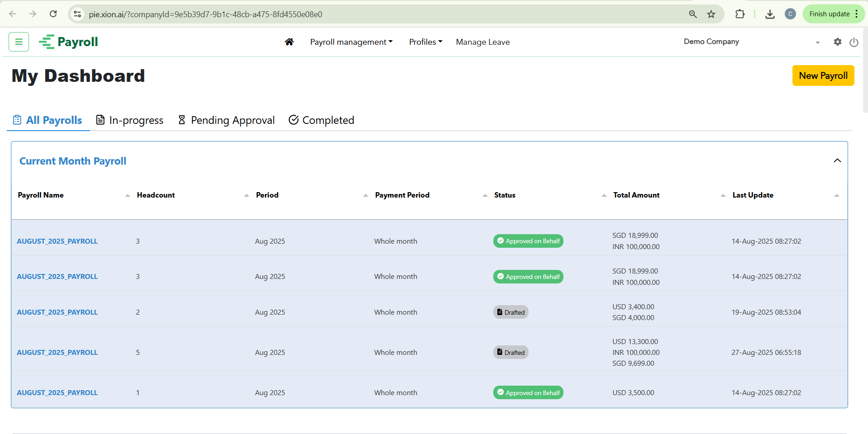Open AUGUST_2025_PAYROLL with headcount 5
The width and height of the screenshot is (868, 434).
click(57, 353)
